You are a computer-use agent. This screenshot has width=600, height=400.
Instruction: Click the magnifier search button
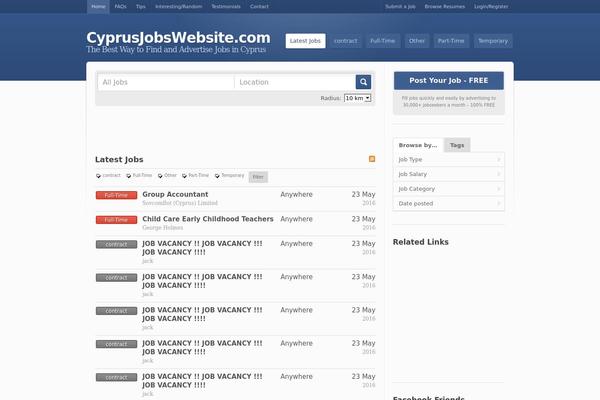tap(363, 82)
